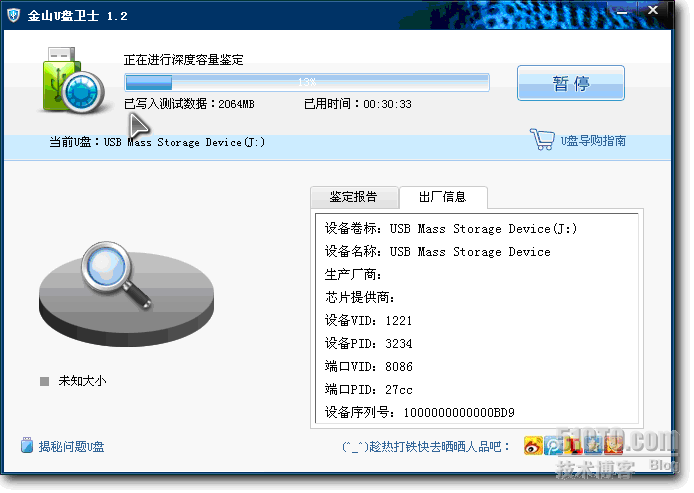The width and height of the screenshot is (694, 493).
Task: Click the 已写入测试数据:2064MB text
Action: (189, 104)
